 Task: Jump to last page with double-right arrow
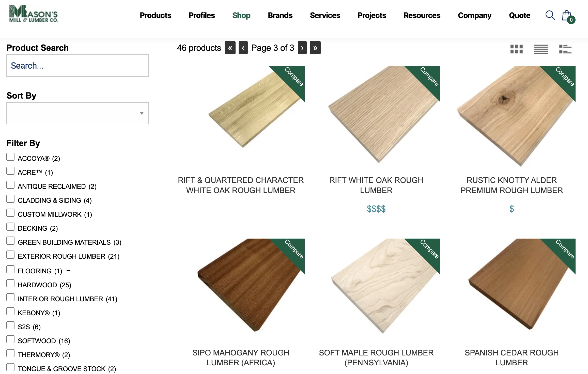coord(315,48)
